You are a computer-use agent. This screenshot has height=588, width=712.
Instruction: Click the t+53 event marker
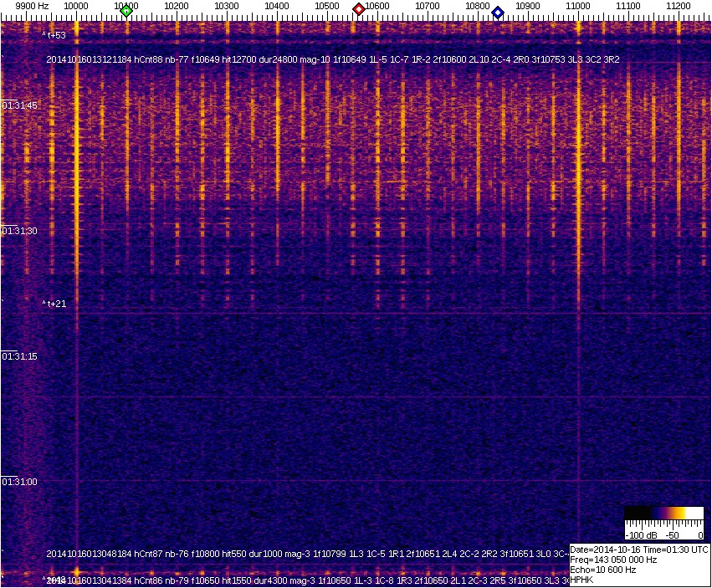click(54, 35)
